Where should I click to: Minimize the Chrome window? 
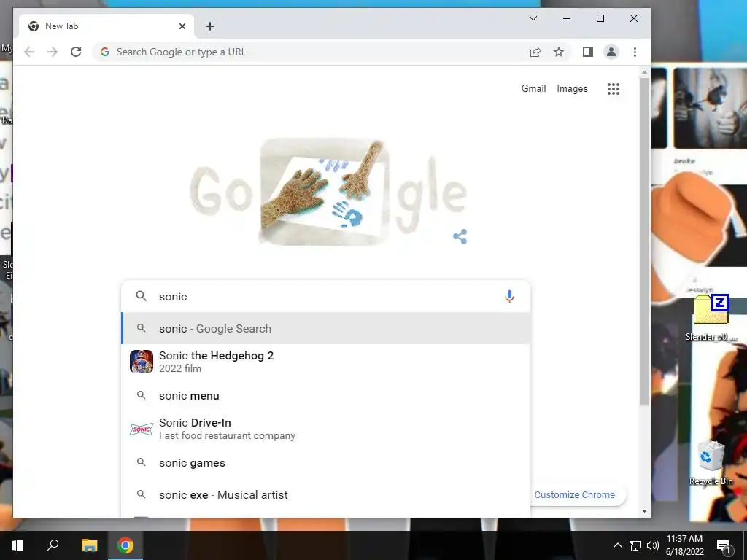(x=566, y=18)
